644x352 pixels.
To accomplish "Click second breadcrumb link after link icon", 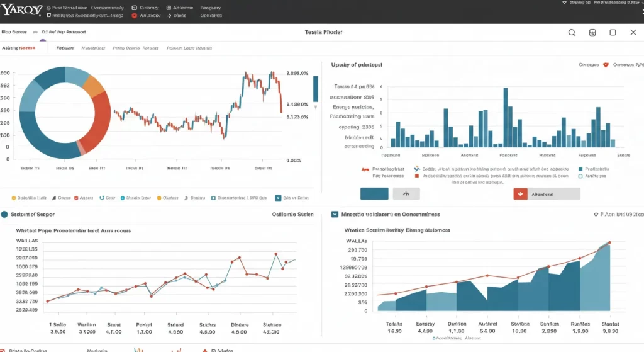I will (x=64, y=32).
